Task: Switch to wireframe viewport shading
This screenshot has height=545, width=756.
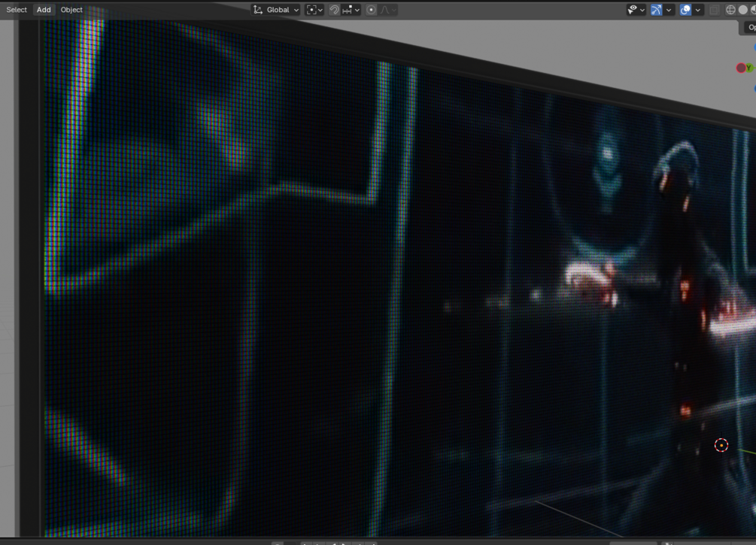Action: [x=730, y=10]
